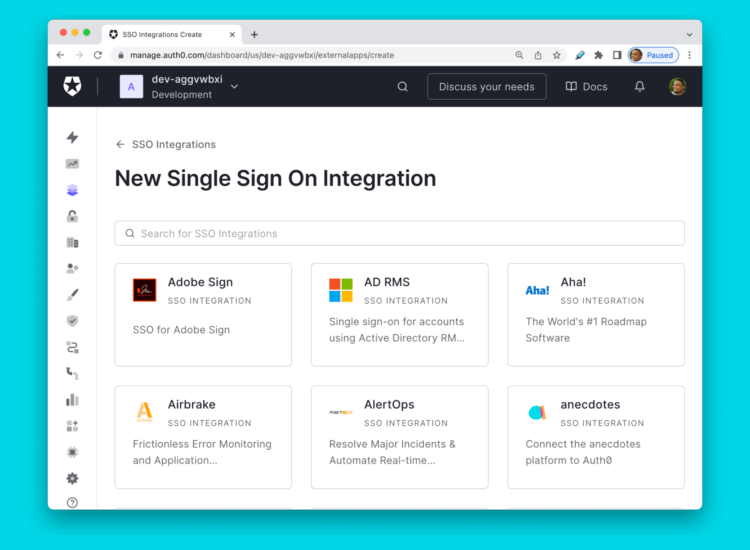Click "The World's #1 Roadmap Software" text

click(586, 330)
